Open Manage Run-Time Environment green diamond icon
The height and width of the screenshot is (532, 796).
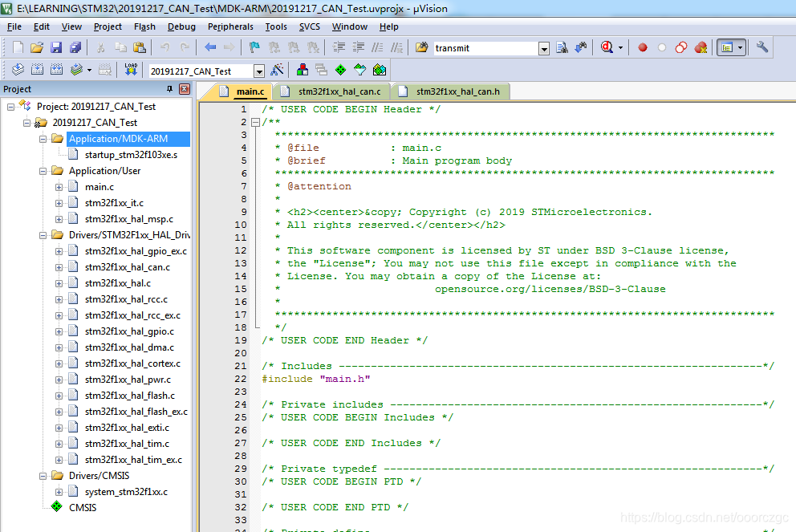(x=341, y=70)
